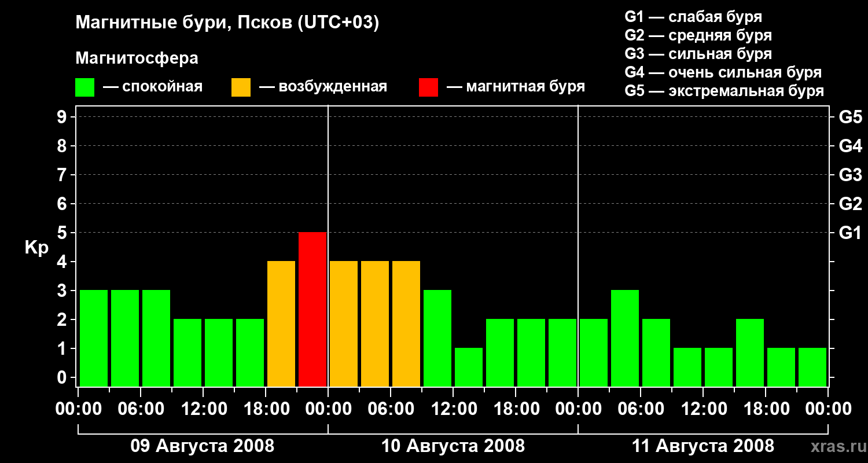
Task: Select the "11 Августа 2008" date label
Action: [x=703, y=446]
